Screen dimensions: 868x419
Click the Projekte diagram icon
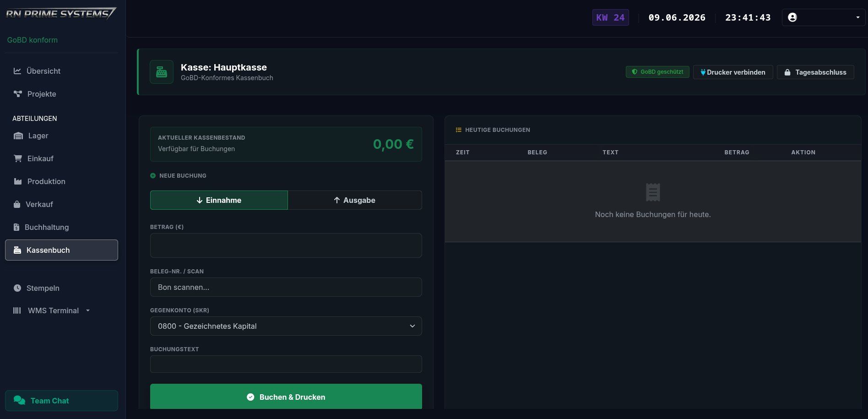click(x=18, y=94)
